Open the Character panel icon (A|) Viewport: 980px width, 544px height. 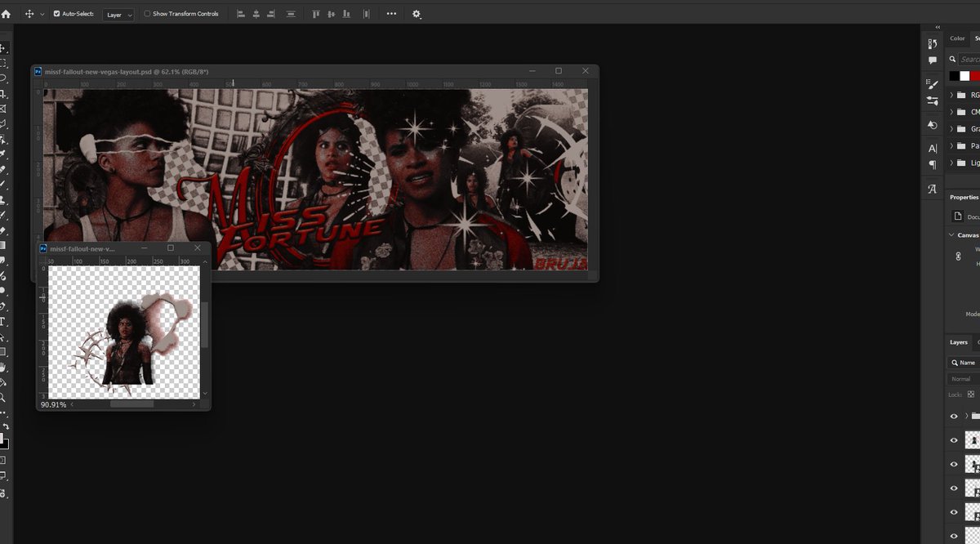click(933, 148)
